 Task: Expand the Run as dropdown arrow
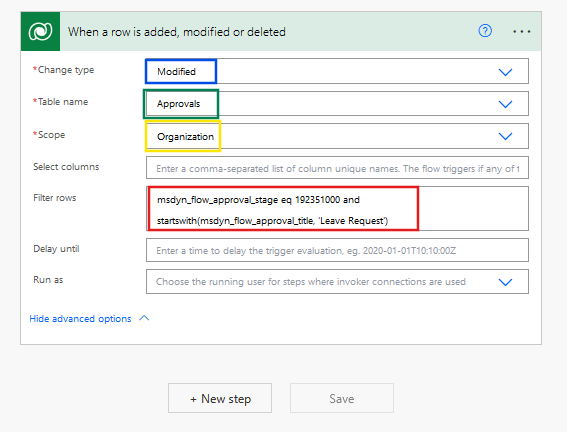(x=505, y=282)
